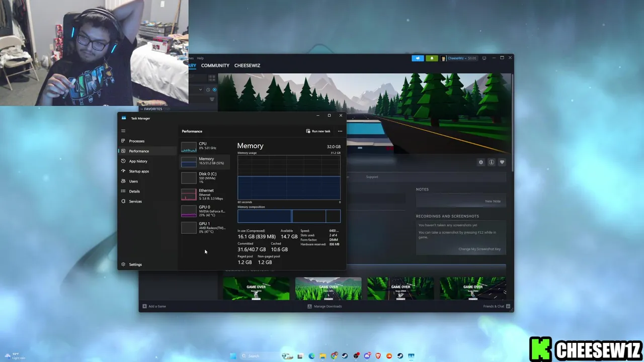Open Steam library advanced filter icon
The width and height of the screenshot is (644, 362).
pyautogui.click(x=212, y=99)
